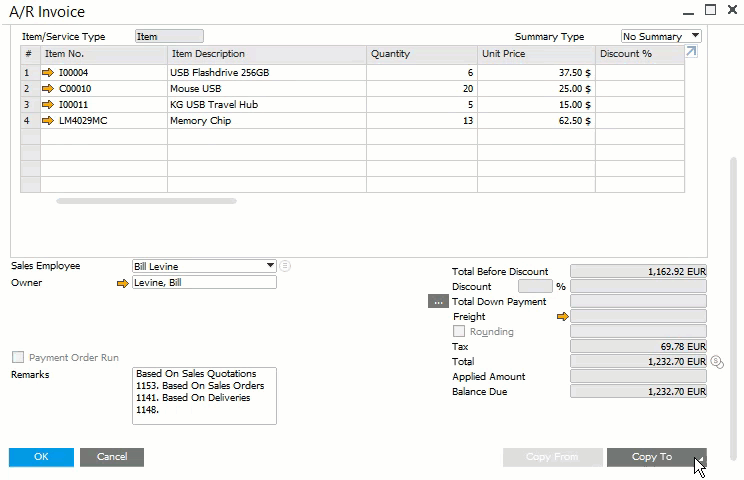Click the quantity 20 cell
This screenshot has width=744, height=480.
tap(422, 89)
